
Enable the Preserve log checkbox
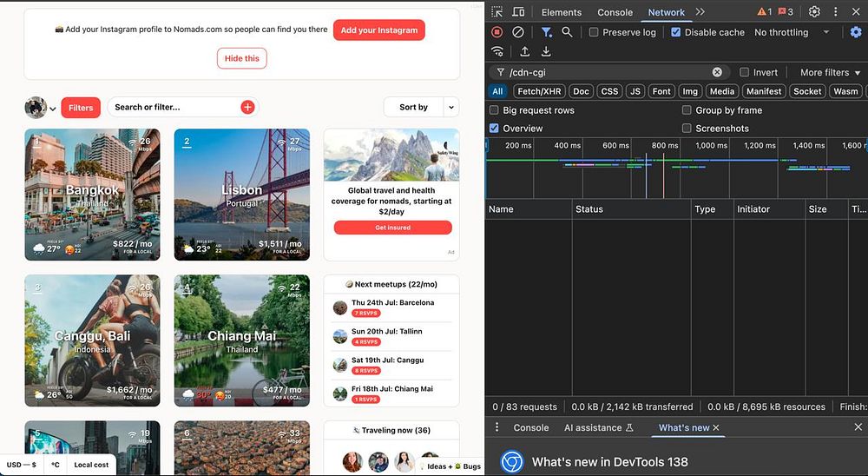tap(594, 32)
